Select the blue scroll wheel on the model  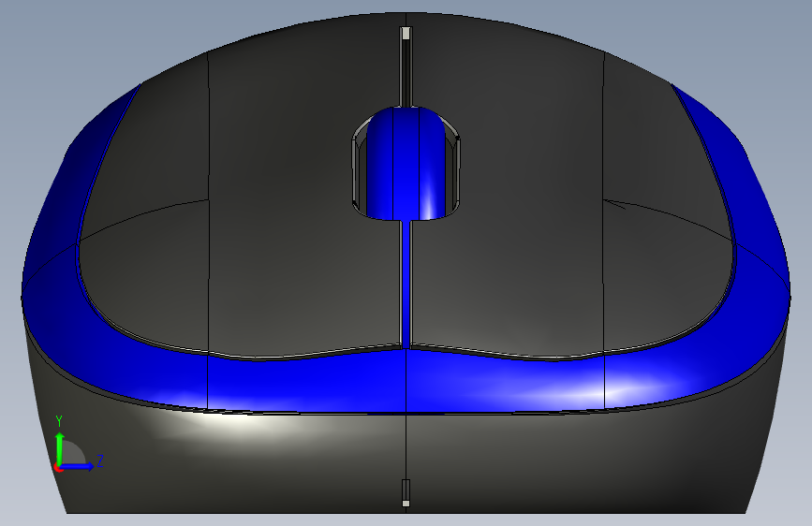click(x=406, y=164)
